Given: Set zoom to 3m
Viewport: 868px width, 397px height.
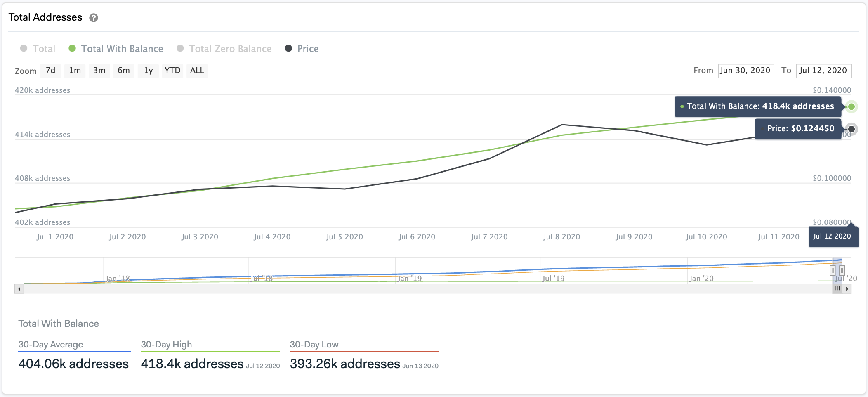Looking at the screenshot, I should pos(99,71).
